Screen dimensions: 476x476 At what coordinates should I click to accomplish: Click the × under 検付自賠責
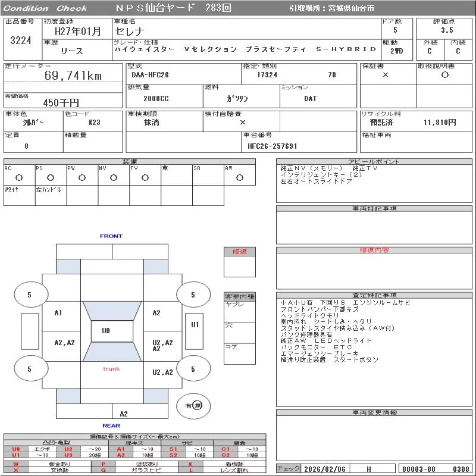243,123
